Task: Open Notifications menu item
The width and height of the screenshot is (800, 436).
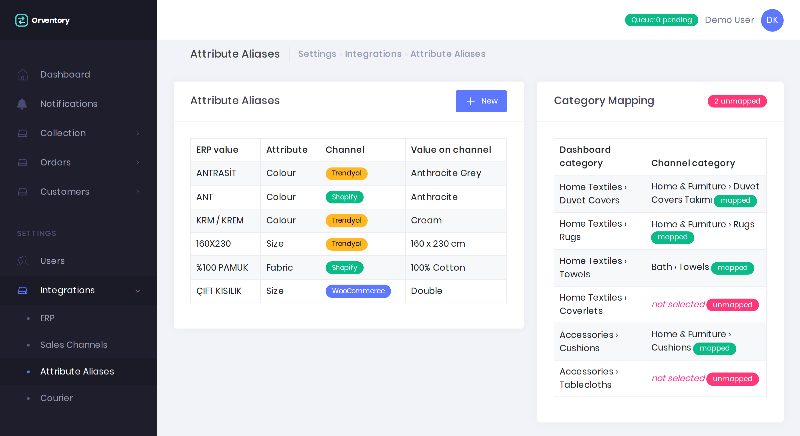Action: point(69,104)
